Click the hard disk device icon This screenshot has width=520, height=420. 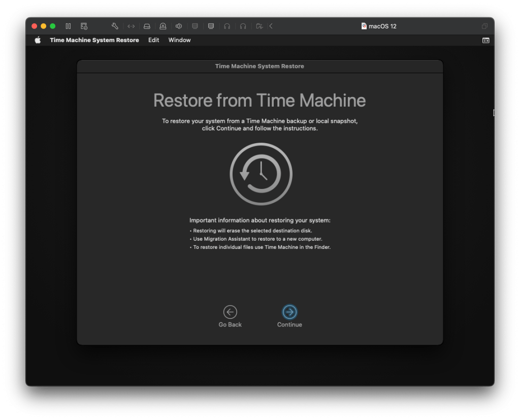147,26
